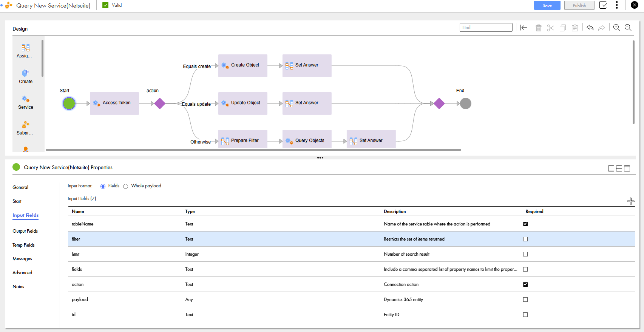This screenshot has height=332, width=644.
Task: Add a new input field with plus icon
Action: [x=630, y=201]
